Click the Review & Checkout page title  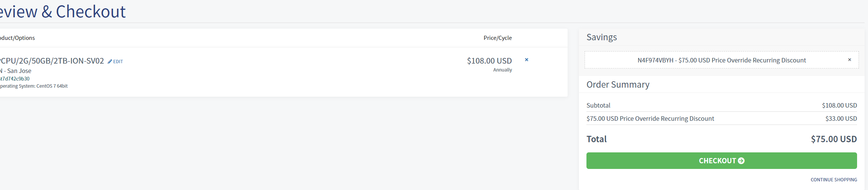(63, 12)
